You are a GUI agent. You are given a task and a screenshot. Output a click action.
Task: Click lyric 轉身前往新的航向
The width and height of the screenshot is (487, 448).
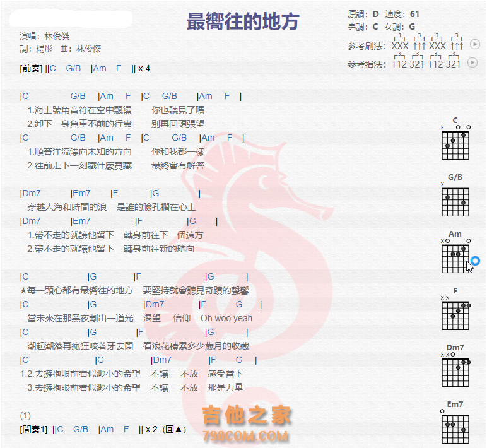(159, 249)
